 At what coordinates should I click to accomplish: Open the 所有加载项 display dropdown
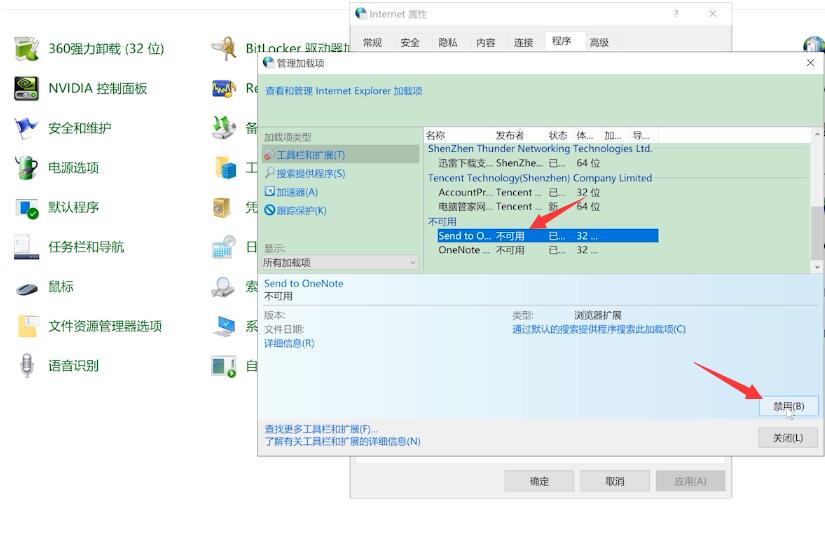click(x=340, y=262)
